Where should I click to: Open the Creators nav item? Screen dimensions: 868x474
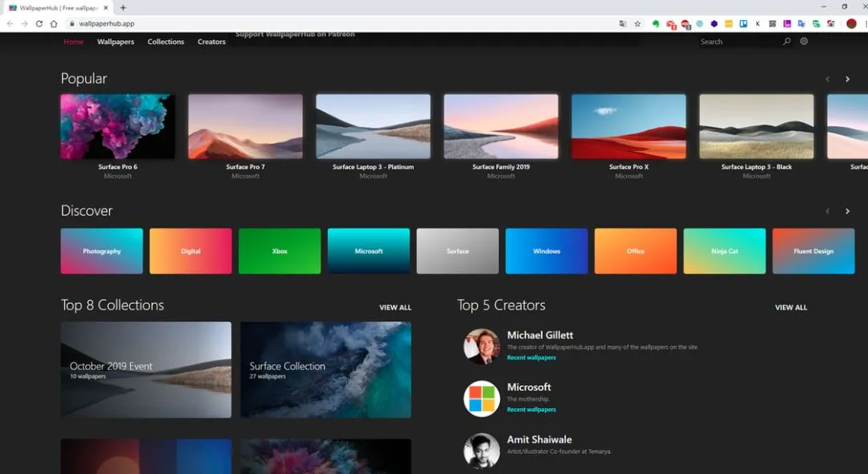(x=211, y=42)
